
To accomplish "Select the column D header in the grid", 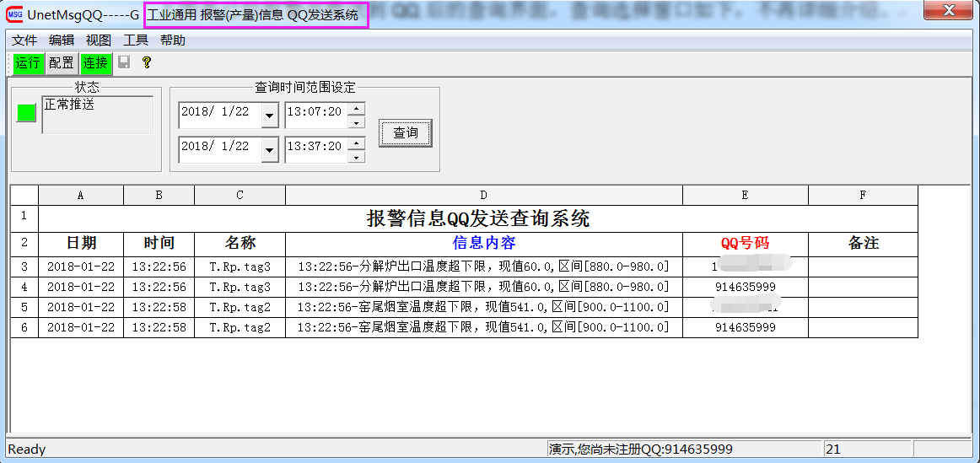I will point(483,195).
